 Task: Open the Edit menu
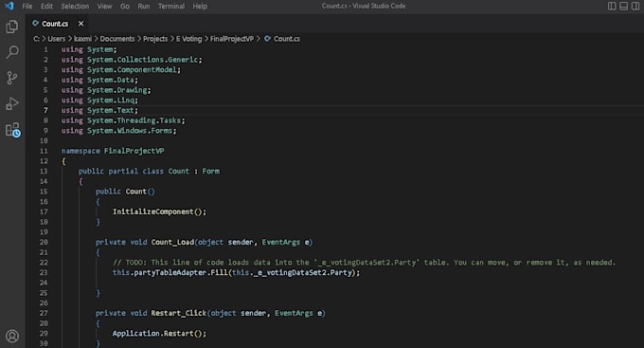click(46, 7)
